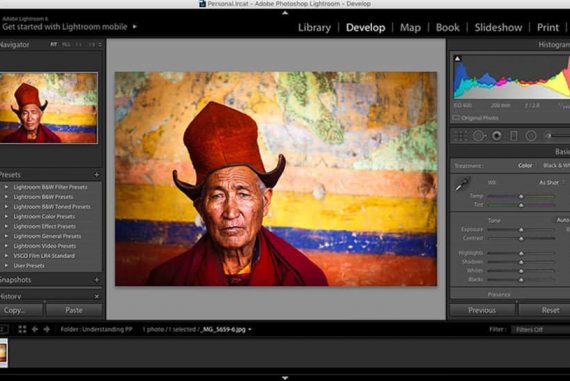
Task: Expand Lightroom B&W Presets folder
Action: [x=6, y=197]
